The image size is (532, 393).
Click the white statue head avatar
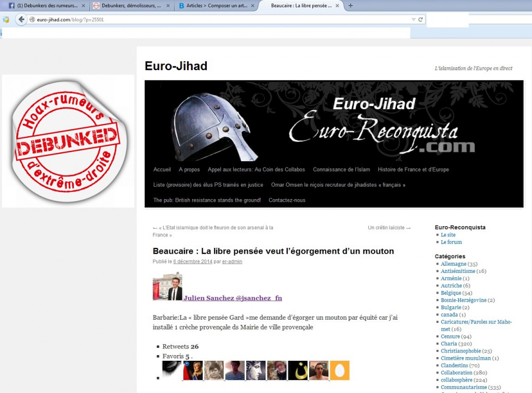pos(256,370)
